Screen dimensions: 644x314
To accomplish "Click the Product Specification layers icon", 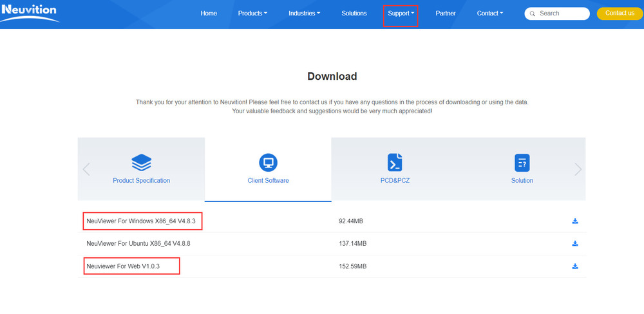I will pyautogui.click(x=141, y=163).
